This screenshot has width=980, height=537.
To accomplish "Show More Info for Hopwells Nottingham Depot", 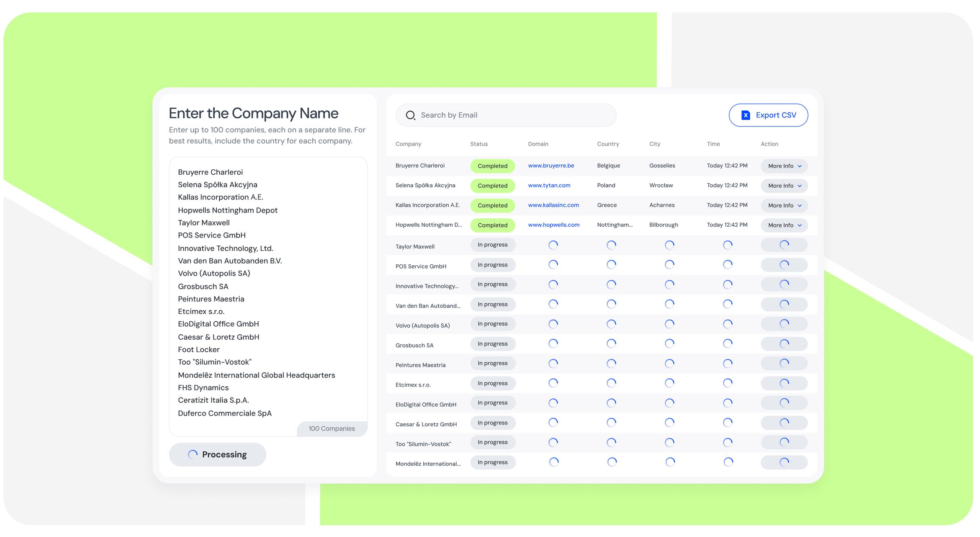I will click(784, 225).
